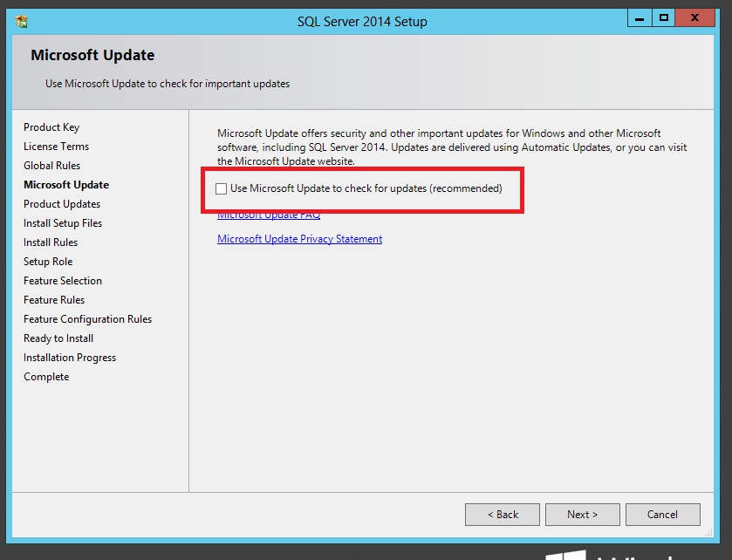
Task: Maximize the SQL Server 2014 Setup window
Action: click(663, 18)
